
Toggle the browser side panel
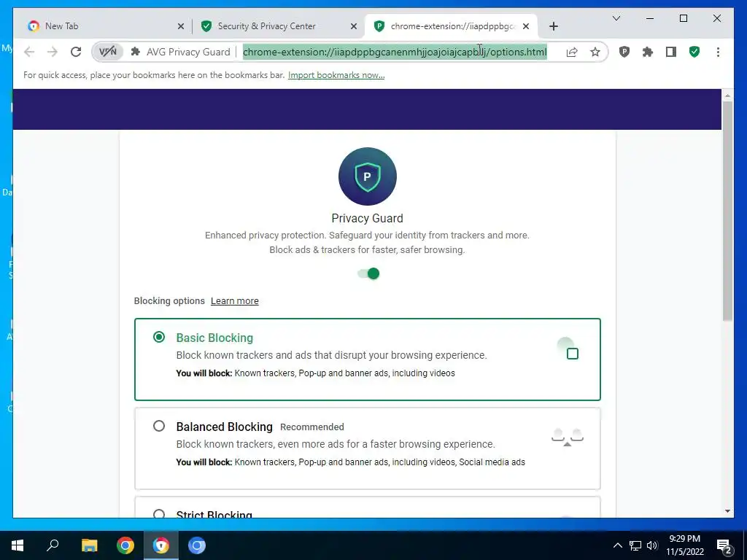[671, 52]
